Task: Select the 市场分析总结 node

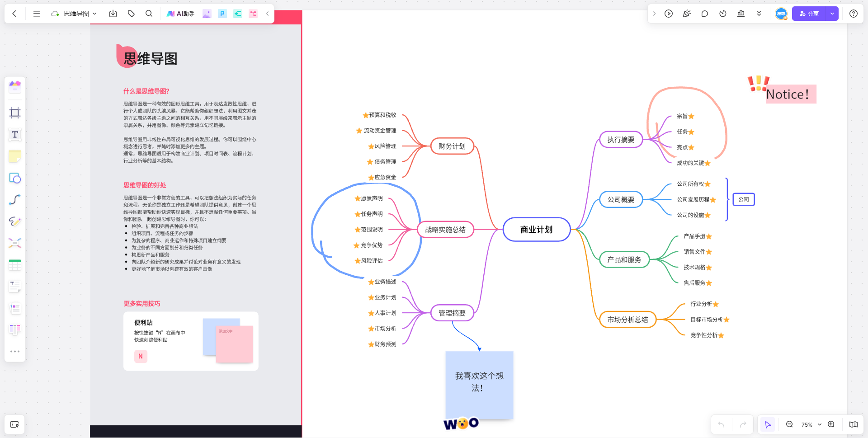Action: [627, 320]
